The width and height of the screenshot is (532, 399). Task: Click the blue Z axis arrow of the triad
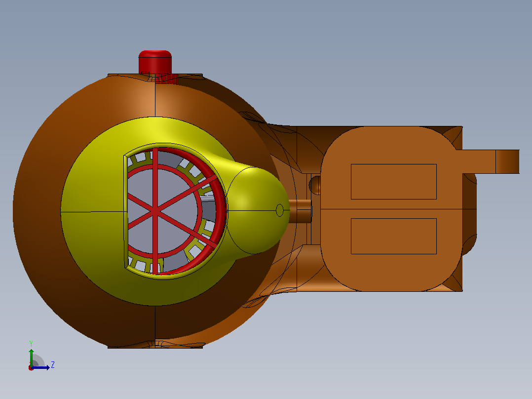tap(41, 367)
